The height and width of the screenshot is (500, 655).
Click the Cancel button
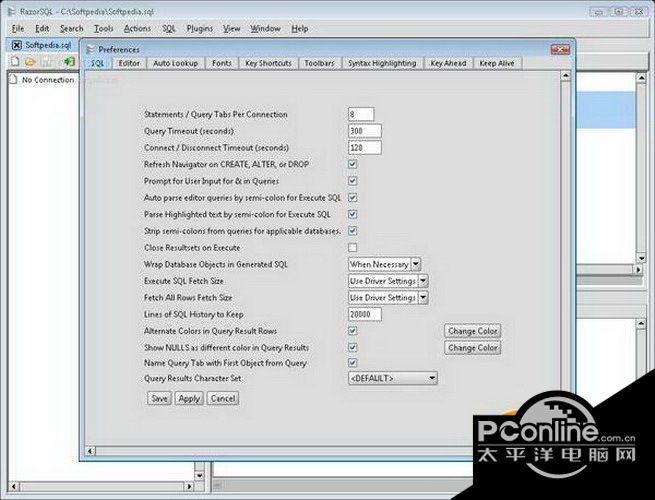click(223, 398)
